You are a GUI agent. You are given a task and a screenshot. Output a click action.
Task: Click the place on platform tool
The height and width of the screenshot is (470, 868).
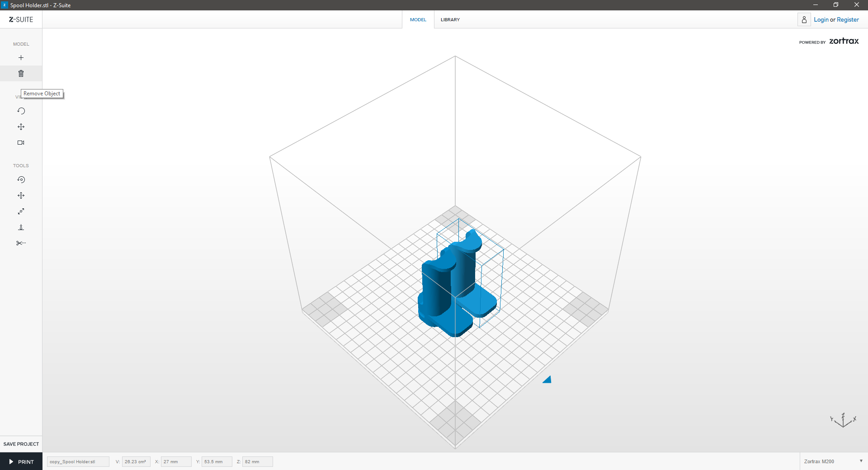point(21,227)
